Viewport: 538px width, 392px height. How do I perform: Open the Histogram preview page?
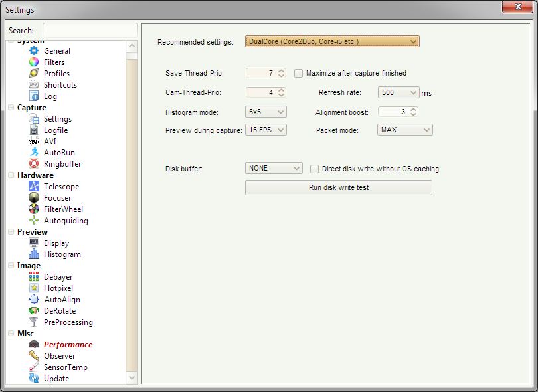(62, 254)
